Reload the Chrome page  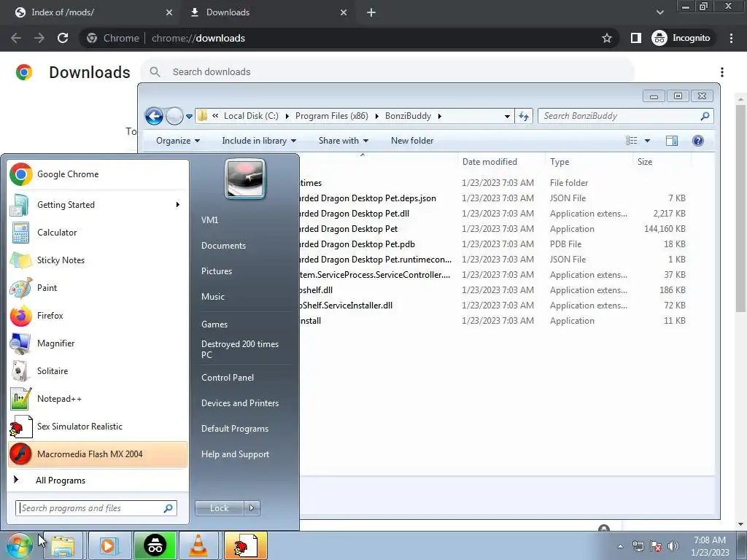pos(63,38)
